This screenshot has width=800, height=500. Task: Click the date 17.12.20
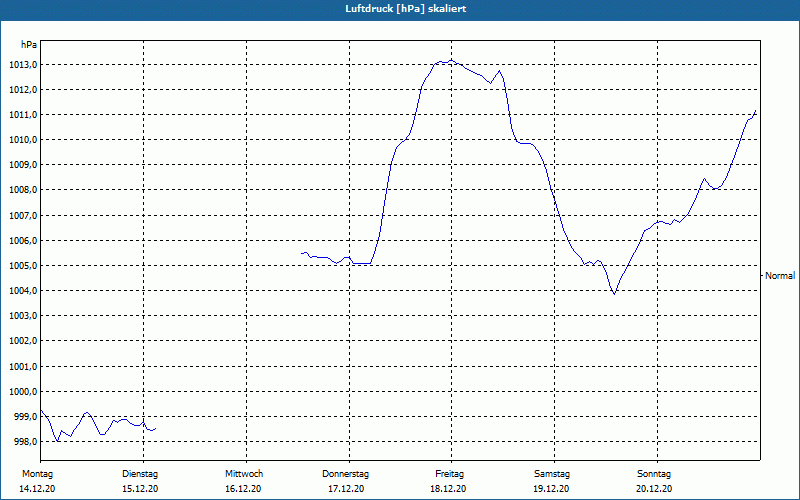[346, 489]
